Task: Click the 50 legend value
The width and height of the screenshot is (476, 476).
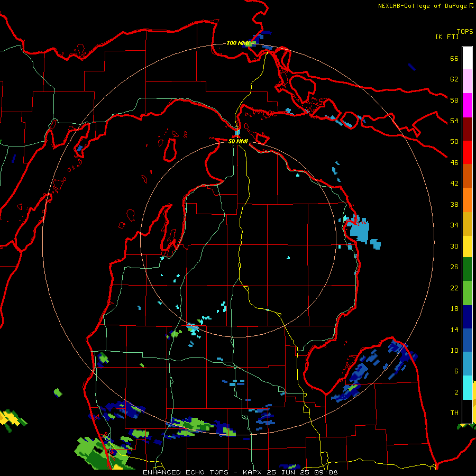Action: (454, 142)
